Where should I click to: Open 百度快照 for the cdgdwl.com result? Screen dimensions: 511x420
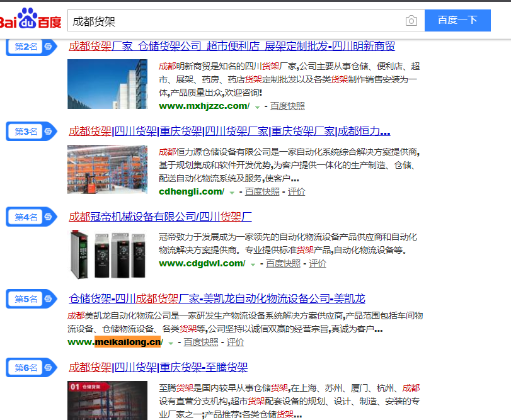coord(283,263)
